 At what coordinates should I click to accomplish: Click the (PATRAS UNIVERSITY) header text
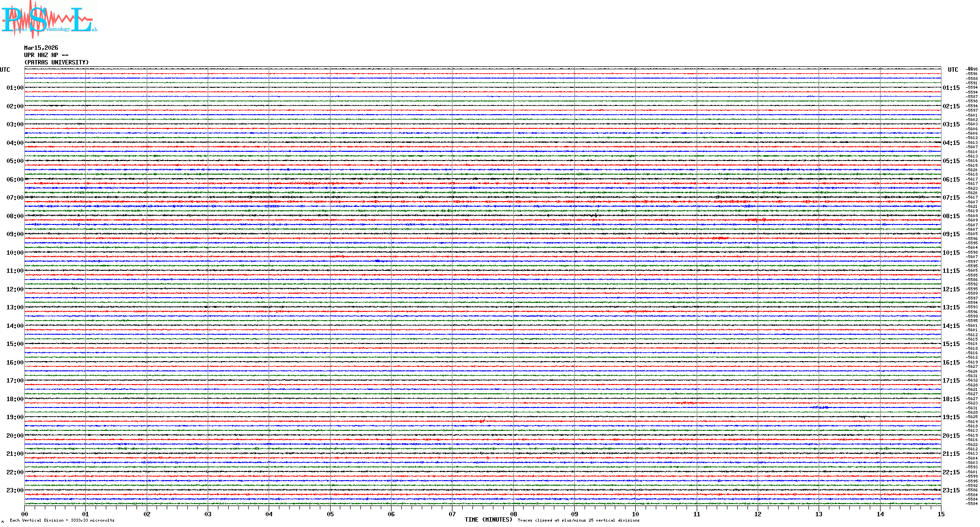click(57, 62)
